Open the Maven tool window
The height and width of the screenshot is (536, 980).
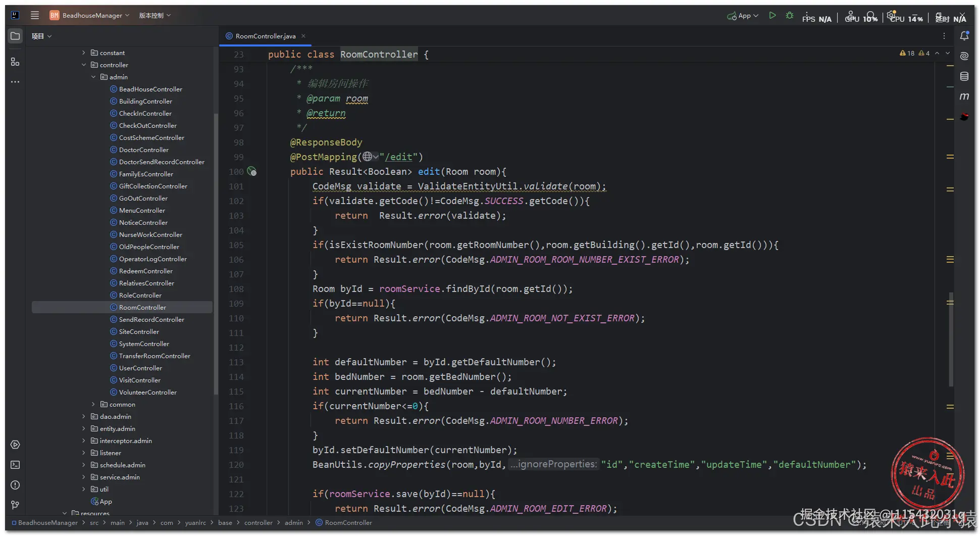pos(964,96)
